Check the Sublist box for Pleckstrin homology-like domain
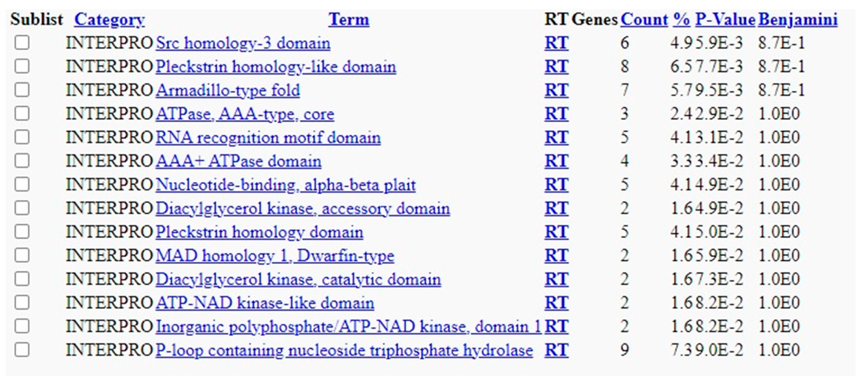Viewport: 868px width, 388px height. click(x=22, y=66)
